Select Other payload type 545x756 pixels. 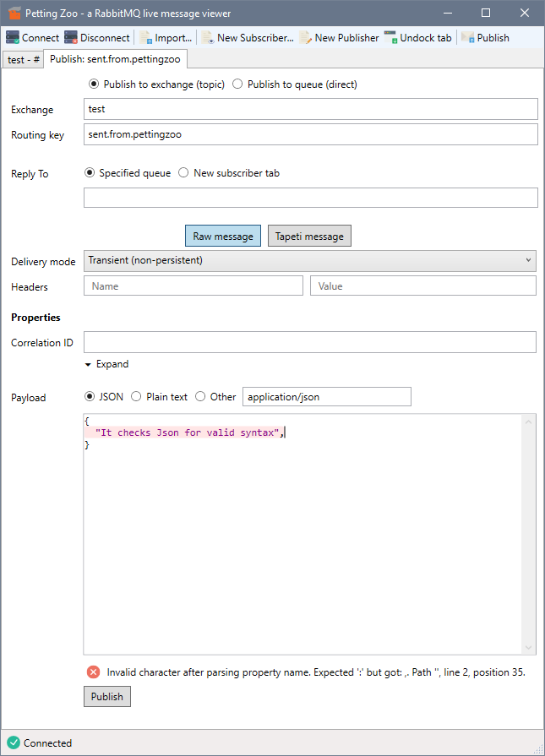coord(215,397)
